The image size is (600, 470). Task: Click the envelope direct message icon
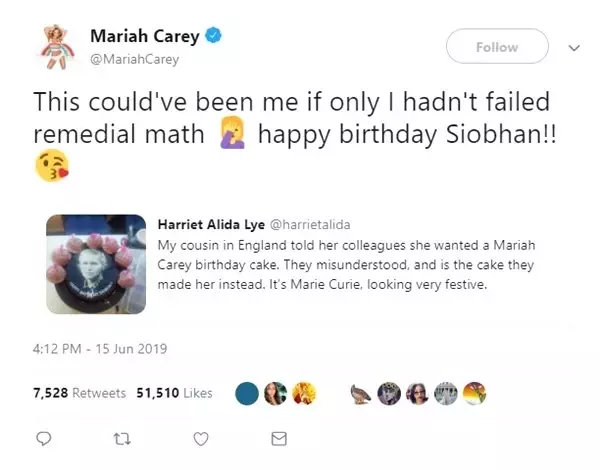280,439
